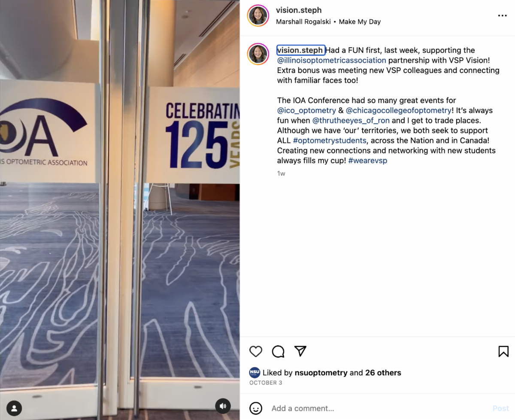
Task: Open Marshall Rogalski Make My Day audio
Action: (328, 21)
